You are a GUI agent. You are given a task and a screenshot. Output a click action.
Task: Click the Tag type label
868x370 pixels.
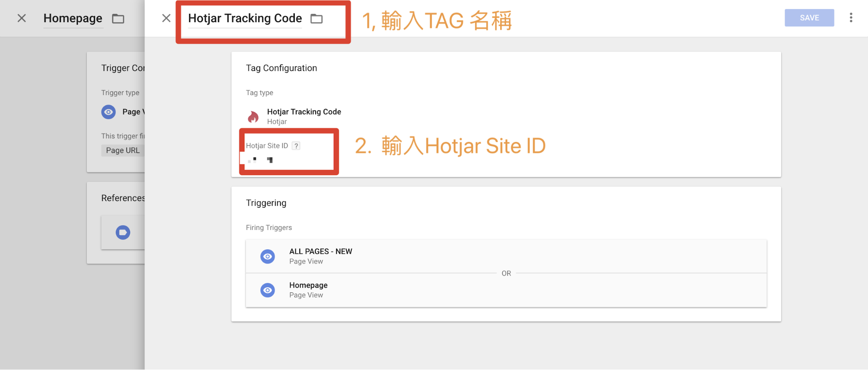coord(259,93)
